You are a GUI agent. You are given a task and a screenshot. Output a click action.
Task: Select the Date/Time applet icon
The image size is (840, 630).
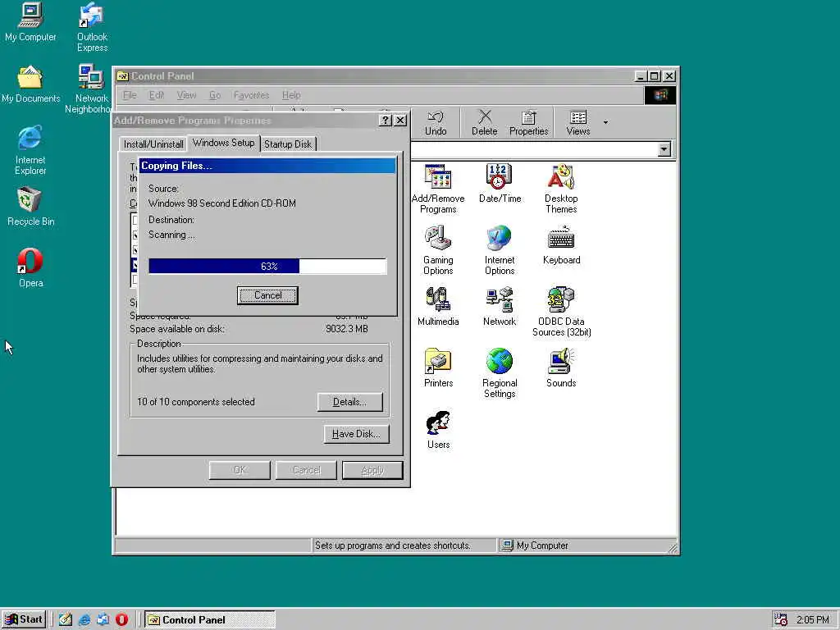click(500, 184)
